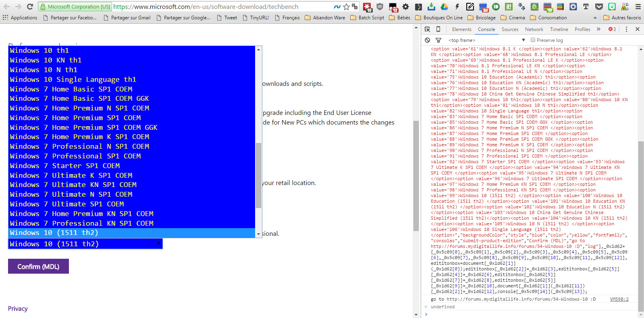Open the Bricolage bookmarks folder
644x318 pixels.
[x=482, y=18]
